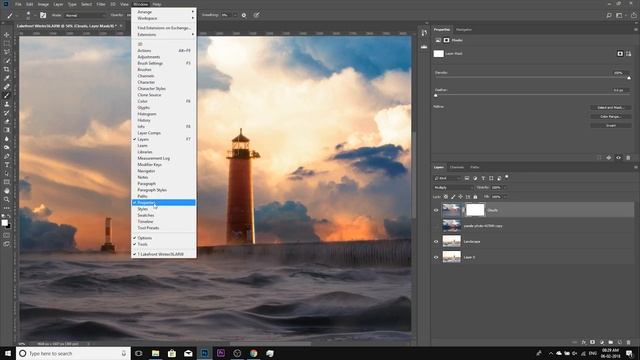The image size is (640, 360).
Task: Toggle the mask visibility eye in Properties
Action: (x=618, y=158)
